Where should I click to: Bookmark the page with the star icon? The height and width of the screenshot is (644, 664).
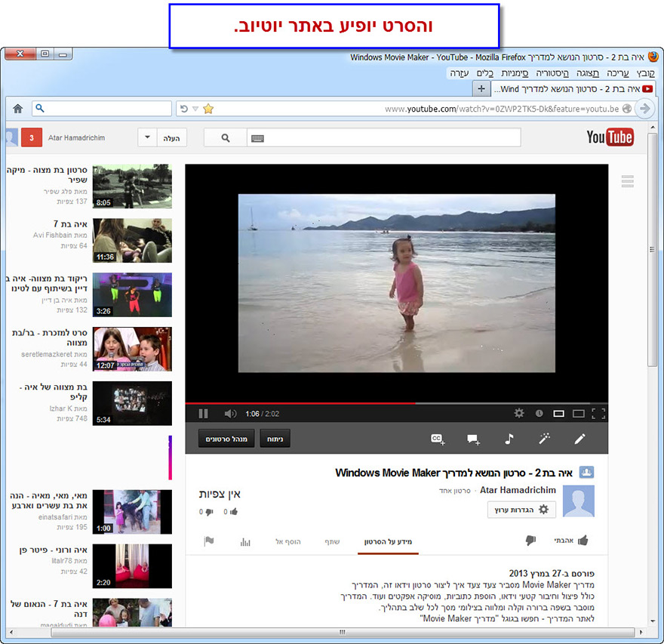point(208,109)
